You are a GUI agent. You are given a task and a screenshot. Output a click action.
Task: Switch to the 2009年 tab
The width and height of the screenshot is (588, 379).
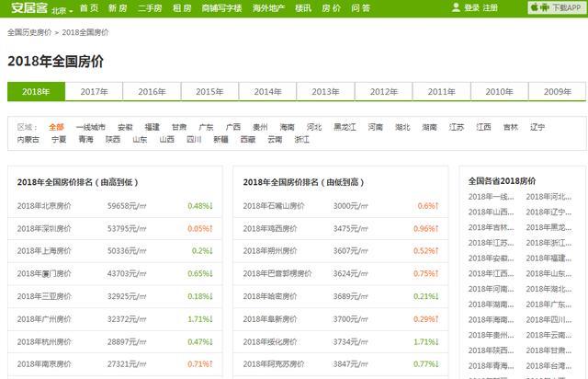[558, 92]
